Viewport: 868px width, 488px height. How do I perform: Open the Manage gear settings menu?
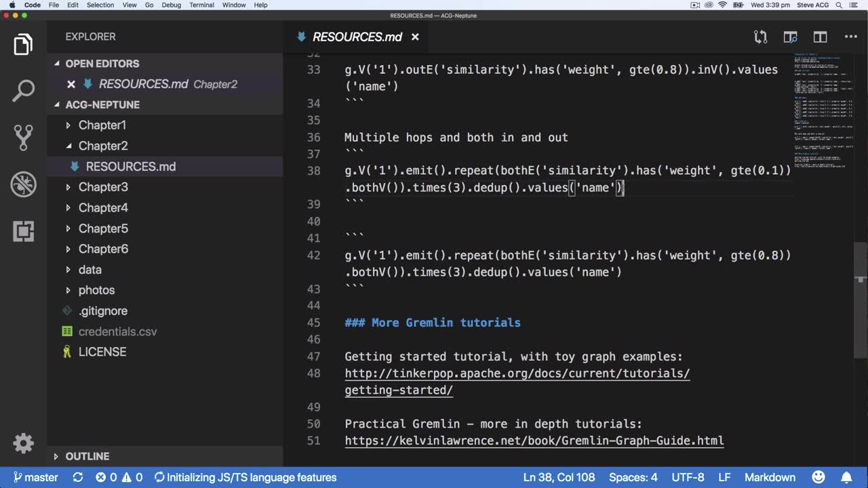[x=23, y=443]
